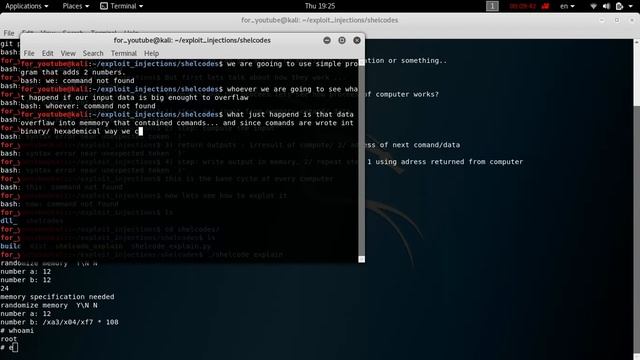640x360 pixels.
Task: Click "memory specification needed" line
Action: [57, 297]
